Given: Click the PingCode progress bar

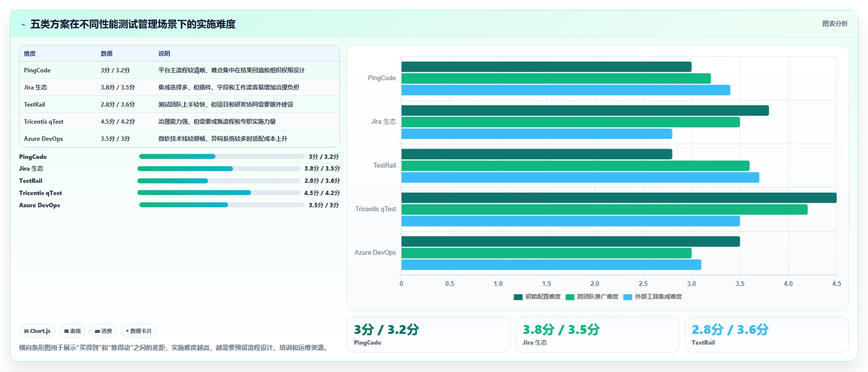Looking at the screenshot, I should click(x=222, y=156).
